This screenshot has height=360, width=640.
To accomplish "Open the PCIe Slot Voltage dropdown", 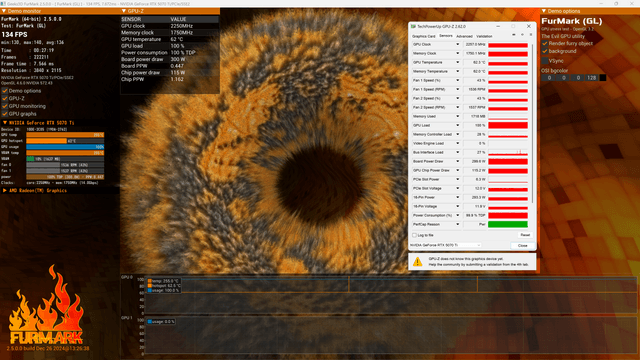I will click(x=457, y=188).
